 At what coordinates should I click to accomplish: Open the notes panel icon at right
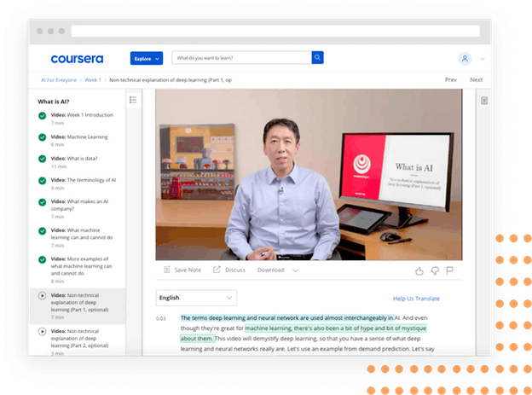(x=484, y=101)
